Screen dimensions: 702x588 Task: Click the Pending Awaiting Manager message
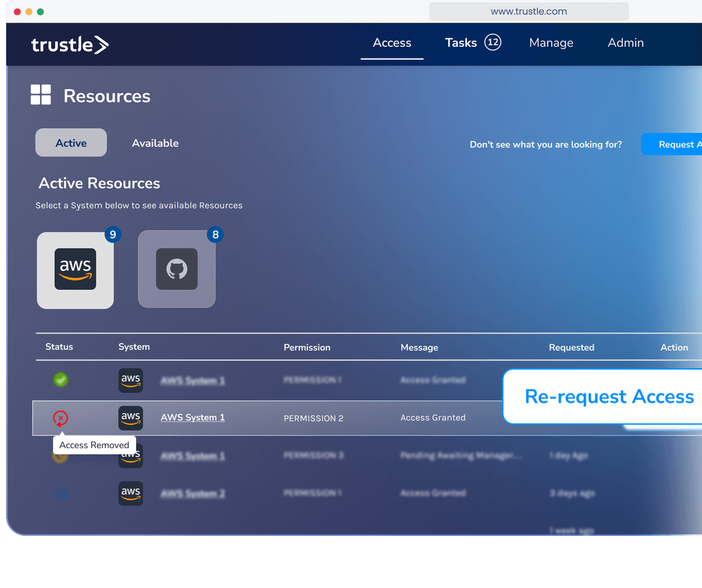461,456
